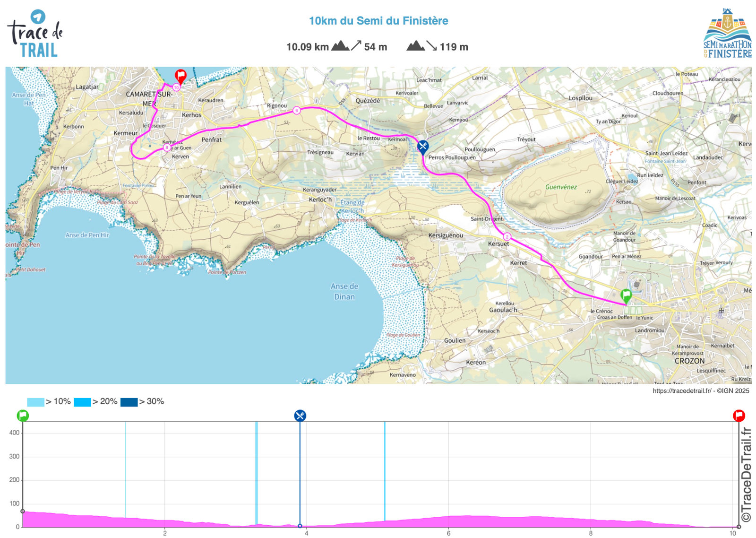
Task: Select kilometer 2 marker on the route
Action: [507, 236]
